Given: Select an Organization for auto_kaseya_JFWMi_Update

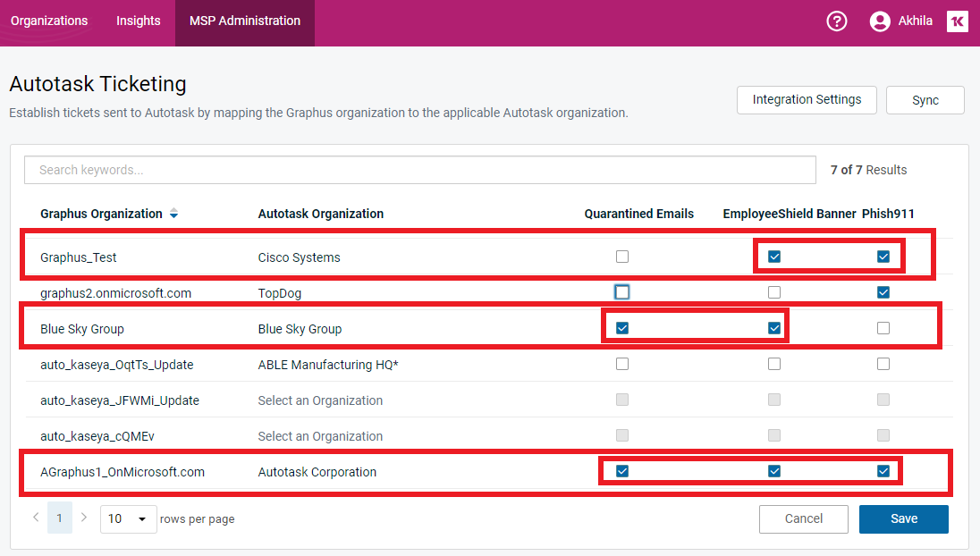Looking at the screenshot, I should [x=320, y=400].
